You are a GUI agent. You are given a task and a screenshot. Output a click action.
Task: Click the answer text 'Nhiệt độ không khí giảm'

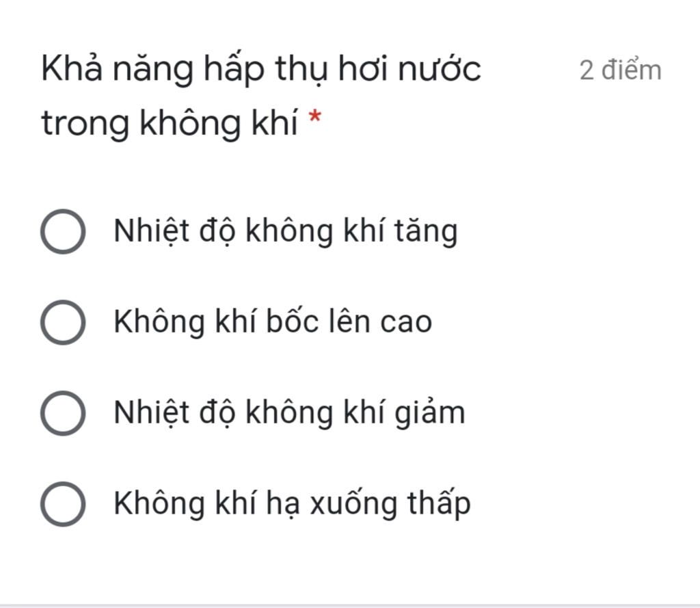[289, 413]
